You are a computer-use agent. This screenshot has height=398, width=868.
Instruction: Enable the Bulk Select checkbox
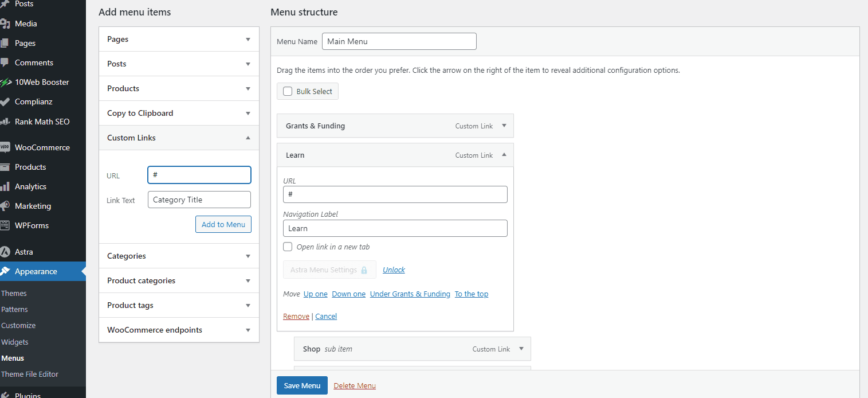(x=288, y=91)
